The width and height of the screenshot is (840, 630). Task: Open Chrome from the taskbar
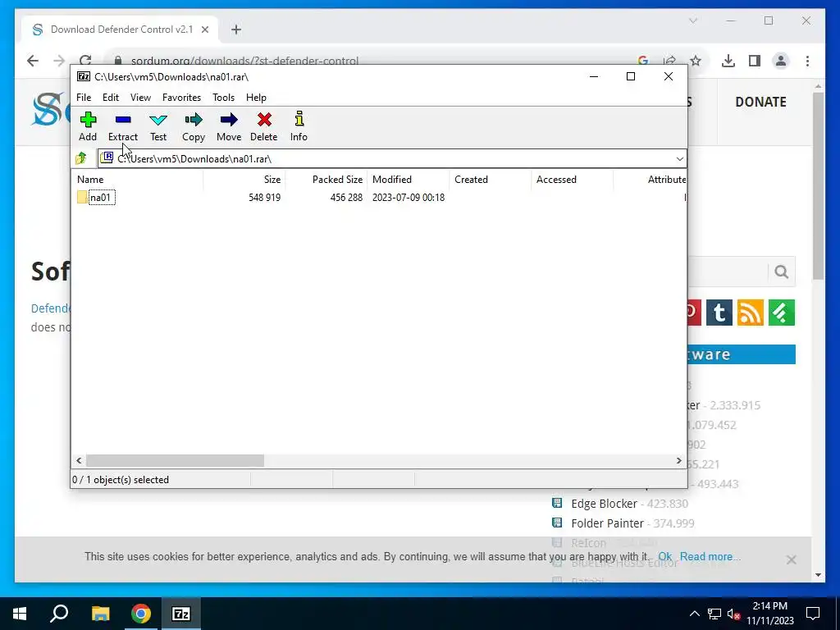point(141,614)
